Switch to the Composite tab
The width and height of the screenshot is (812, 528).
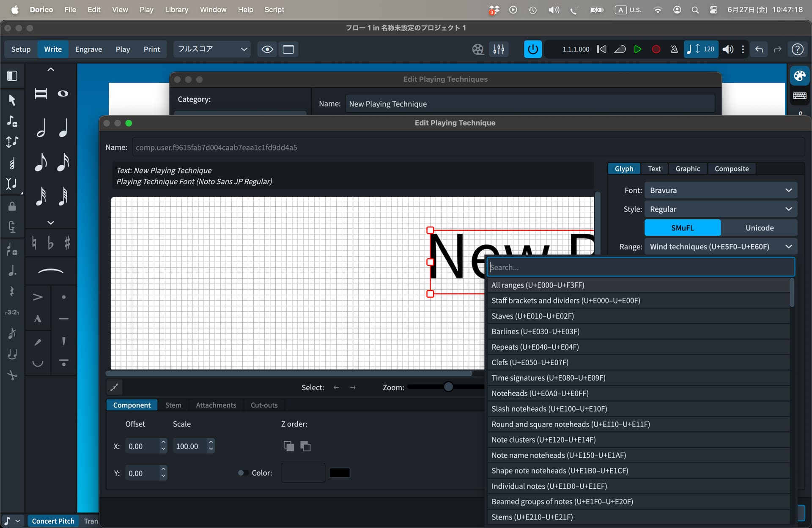pyautogui.click(x=731, y=169)
